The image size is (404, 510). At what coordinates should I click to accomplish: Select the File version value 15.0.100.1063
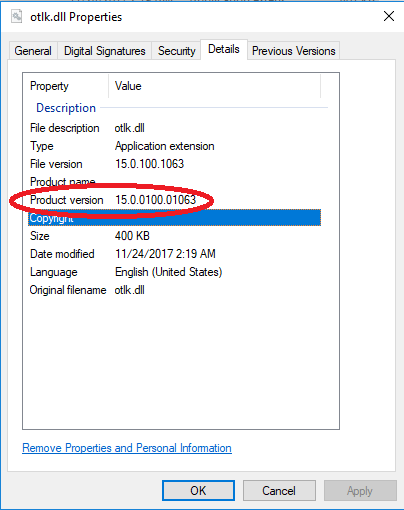tap(149, 164)
